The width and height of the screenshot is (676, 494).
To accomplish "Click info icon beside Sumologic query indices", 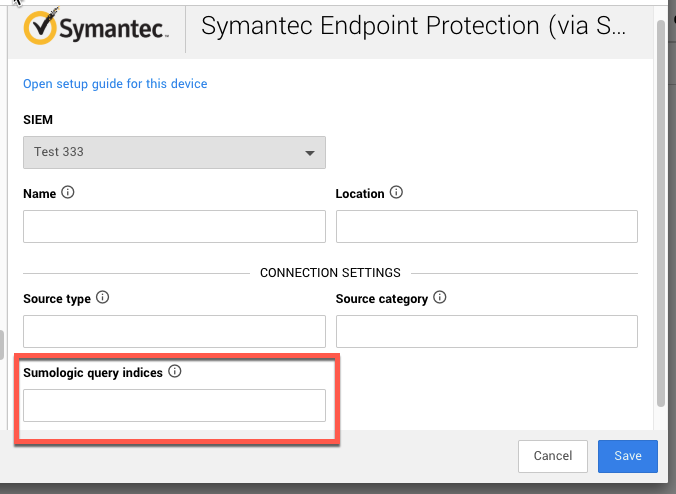I will pos(175,371).
